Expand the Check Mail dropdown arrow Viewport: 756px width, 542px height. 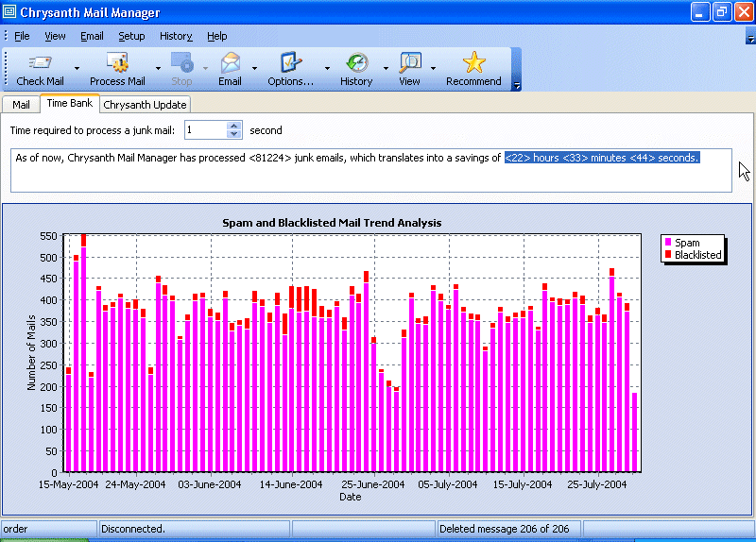click(76, 69)
